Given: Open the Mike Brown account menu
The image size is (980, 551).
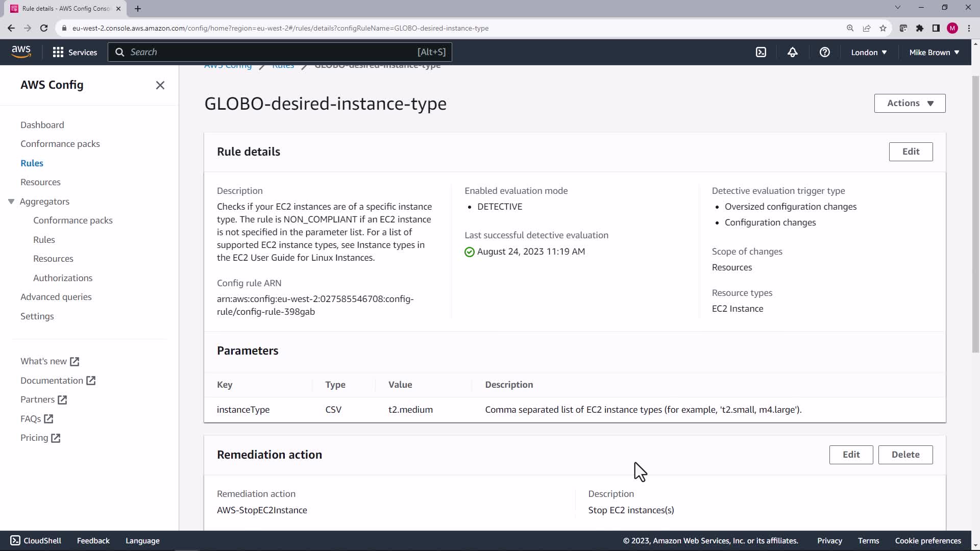Looking at the screenshot, I should (x=934, y=52).
